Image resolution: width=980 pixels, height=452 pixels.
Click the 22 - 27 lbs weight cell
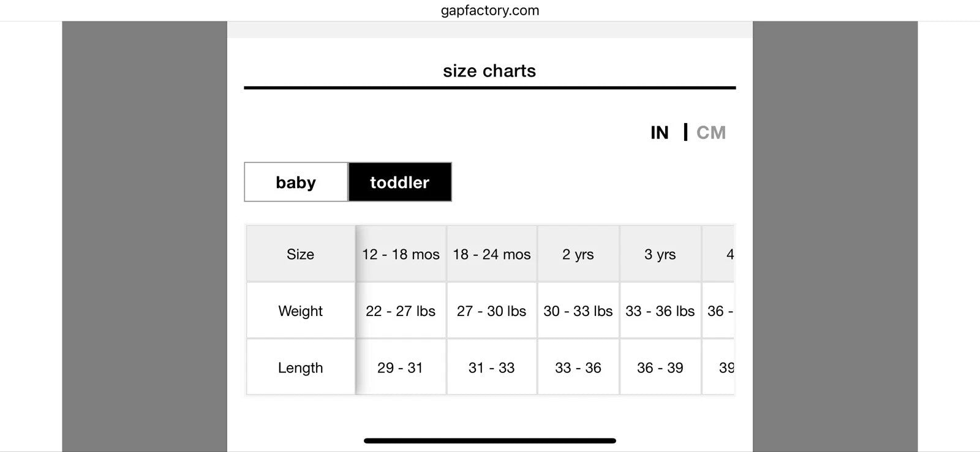(x=401, y=311)
